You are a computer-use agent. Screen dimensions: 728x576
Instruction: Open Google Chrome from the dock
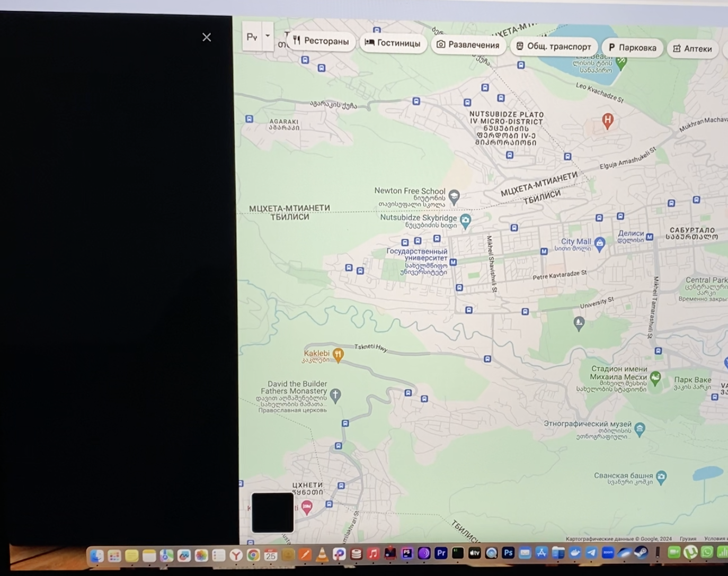(x=253, y=555)
